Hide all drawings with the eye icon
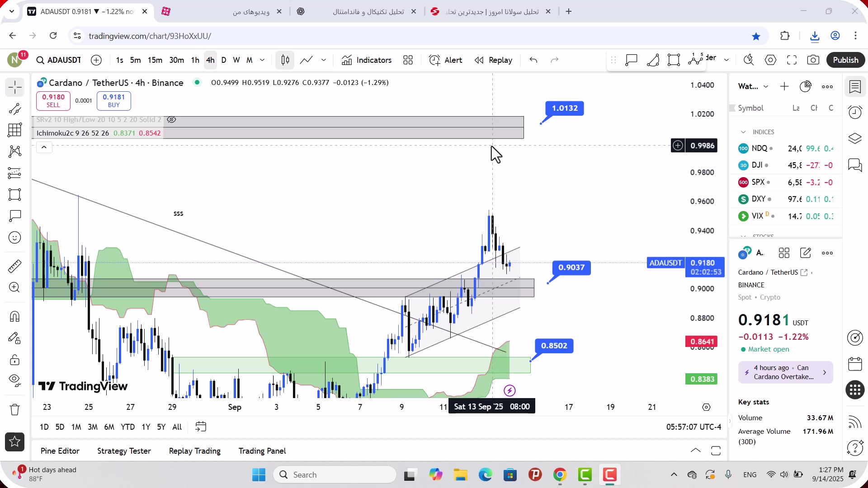868x488 pixels. tap(14, 381)
